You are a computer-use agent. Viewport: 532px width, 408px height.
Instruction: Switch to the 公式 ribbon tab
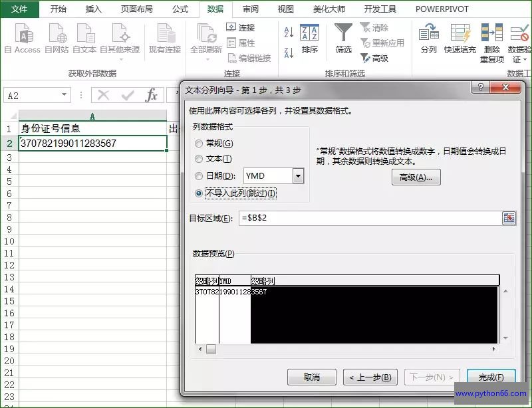(x=180, y=9)
